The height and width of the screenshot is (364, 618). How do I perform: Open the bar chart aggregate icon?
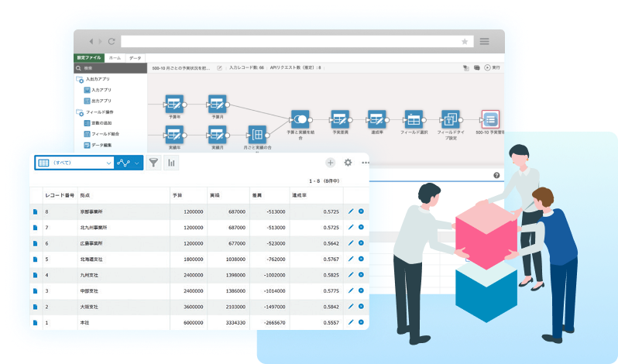pos(170,163)
